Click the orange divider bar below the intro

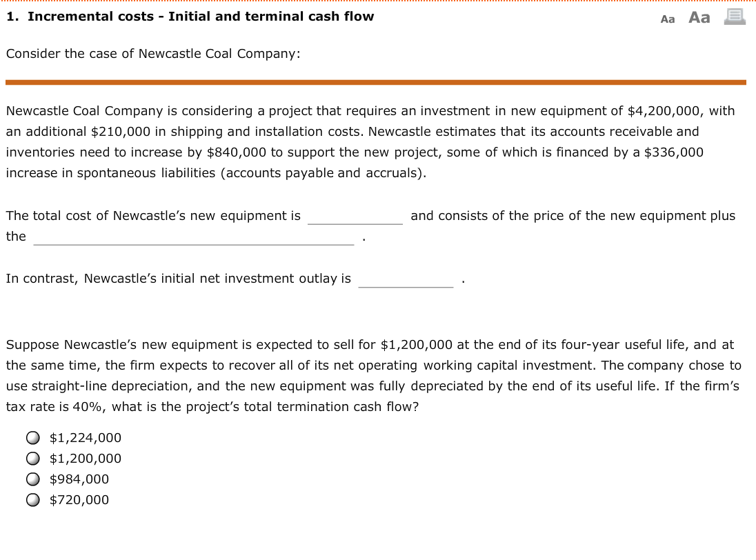pyautogui.click(x=377, y=81)
